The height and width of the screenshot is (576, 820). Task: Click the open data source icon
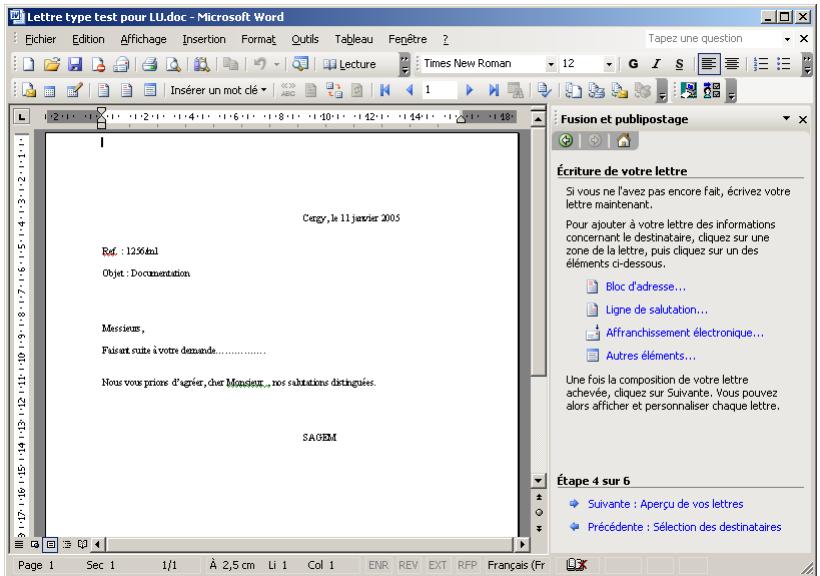click(x=50, y=91)
